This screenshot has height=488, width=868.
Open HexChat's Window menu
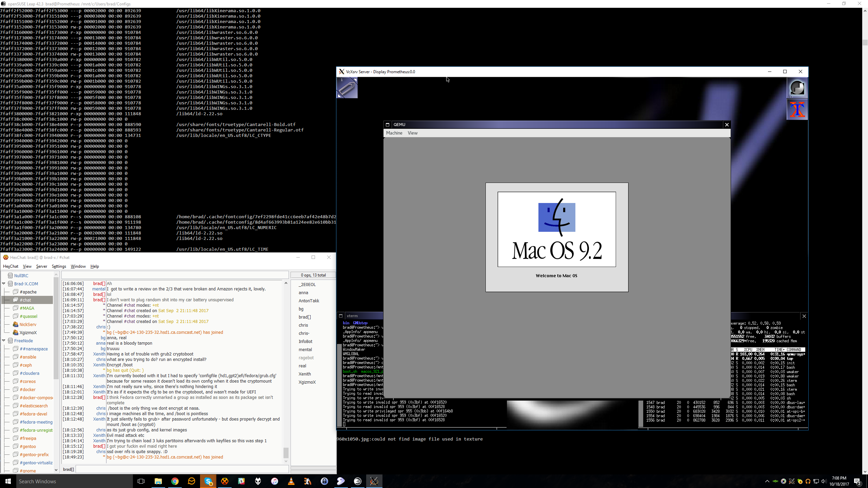click(78, 266)
